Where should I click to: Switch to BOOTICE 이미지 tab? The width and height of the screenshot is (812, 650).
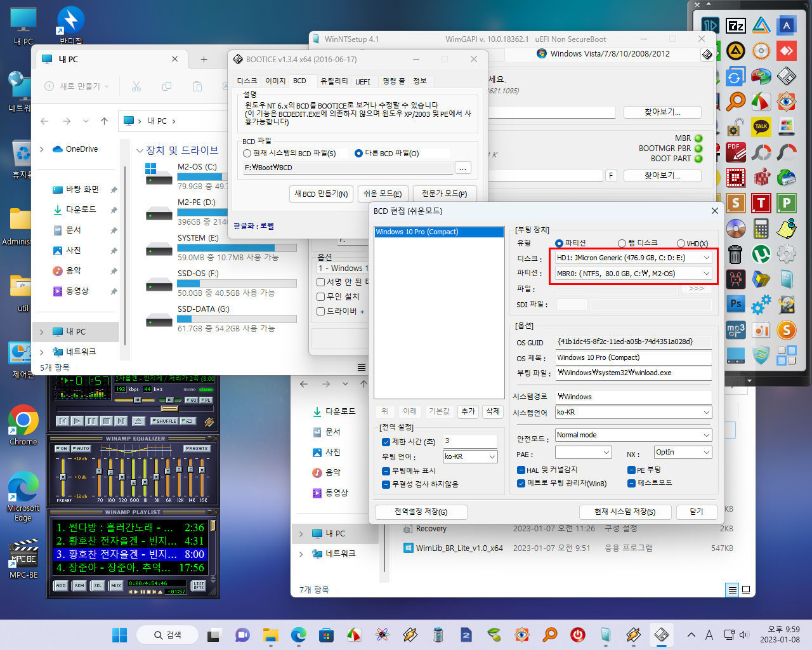(275, 81)
